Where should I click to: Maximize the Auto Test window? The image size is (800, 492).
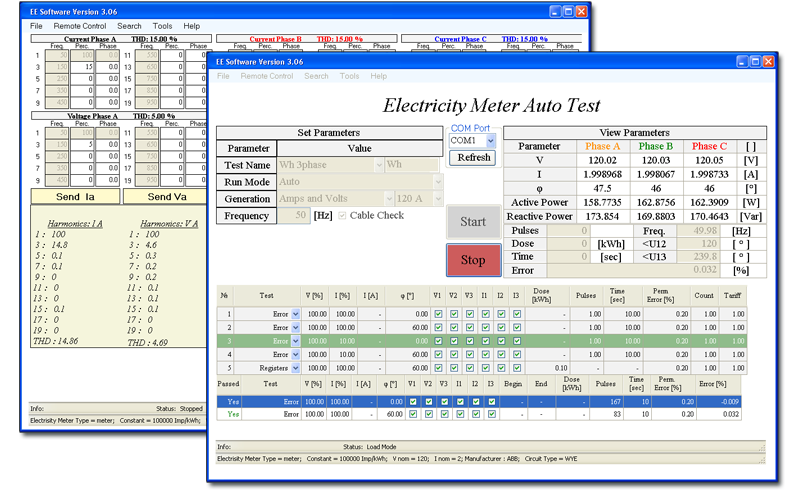tap(755, 62)
